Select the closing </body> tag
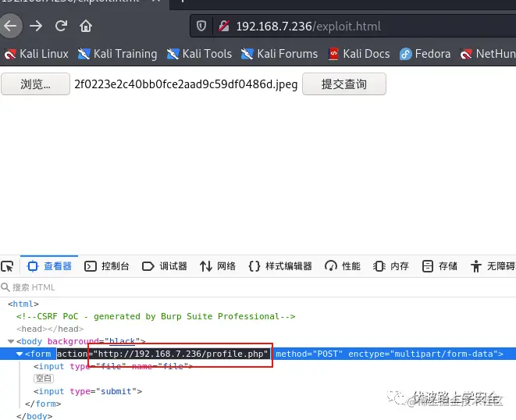Image resolution: width=516 pixels, height=420 pixels. pos(34,416)
